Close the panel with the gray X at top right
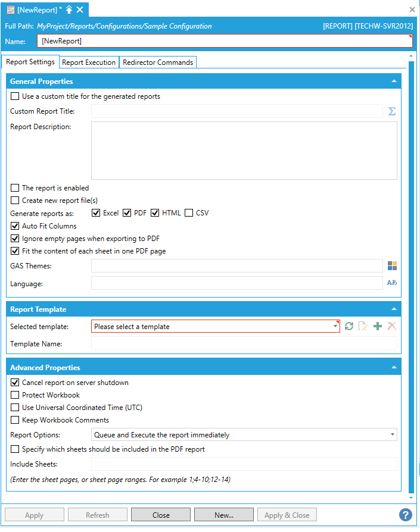The height and width of the screenshot is (532, 420). point(412,10)
